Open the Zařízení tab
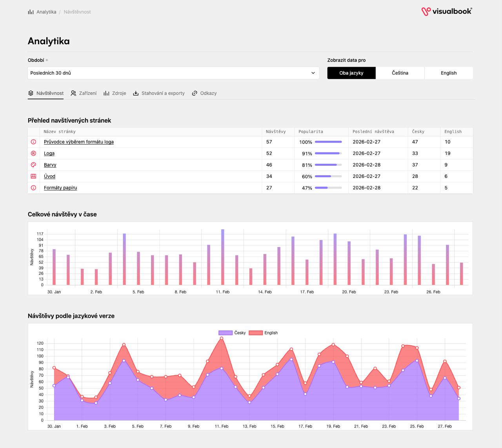The image size is (502, 448). click(x=84, y=93)
